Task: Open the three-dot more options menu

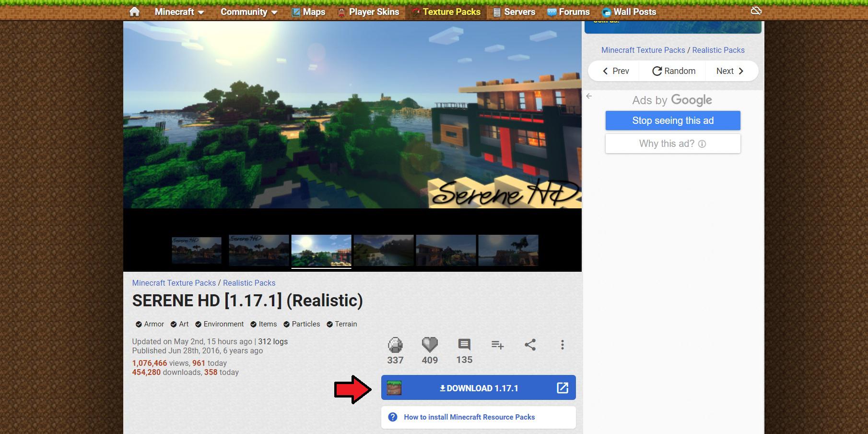Action: [x=563, y=345]
